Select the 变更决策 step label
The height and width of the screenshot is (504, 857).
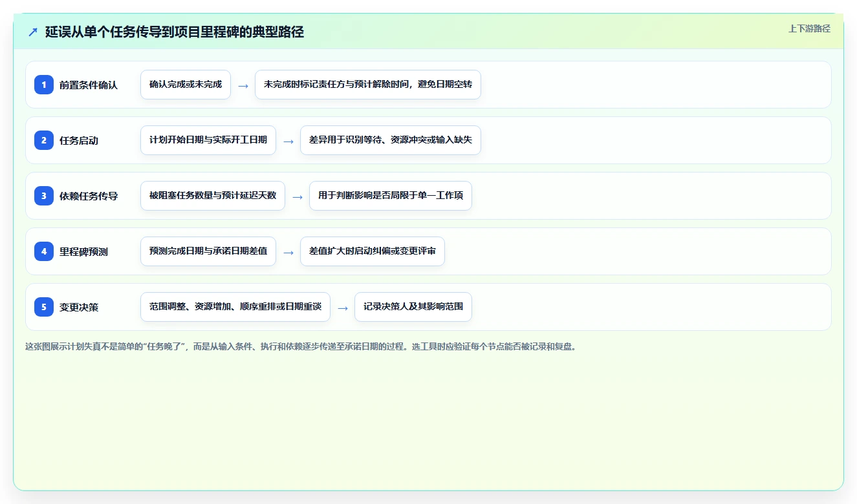click(x=79, y=307)
